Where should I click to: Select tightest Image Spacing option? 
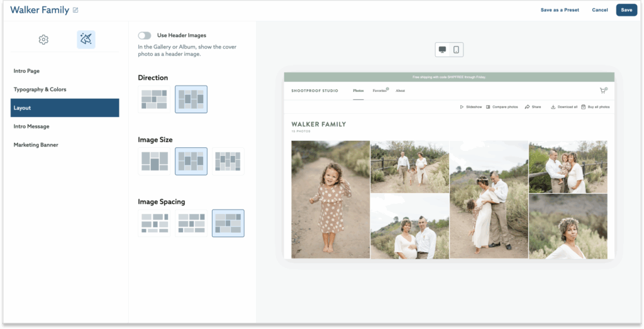[228, 223]
